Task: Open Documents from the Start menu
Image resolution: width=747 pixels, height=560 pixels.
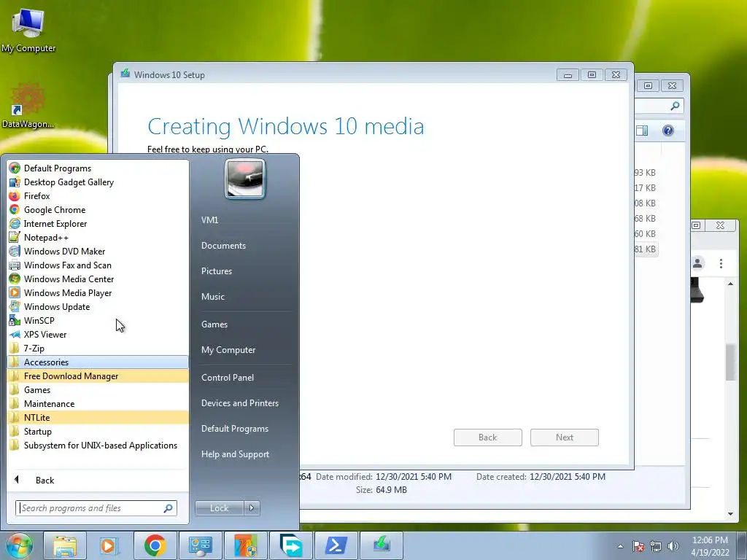Action: (x=223, y=245)
